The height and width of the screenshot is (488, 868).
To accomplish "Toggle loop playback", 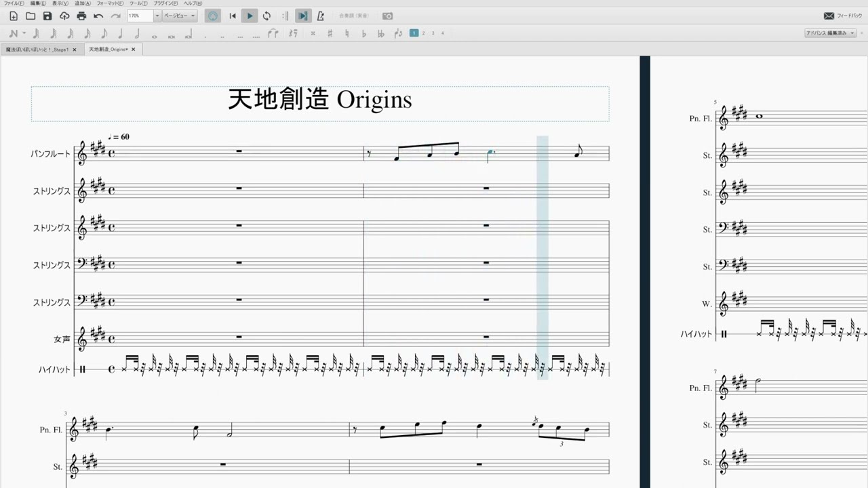I will coord(267,16).
